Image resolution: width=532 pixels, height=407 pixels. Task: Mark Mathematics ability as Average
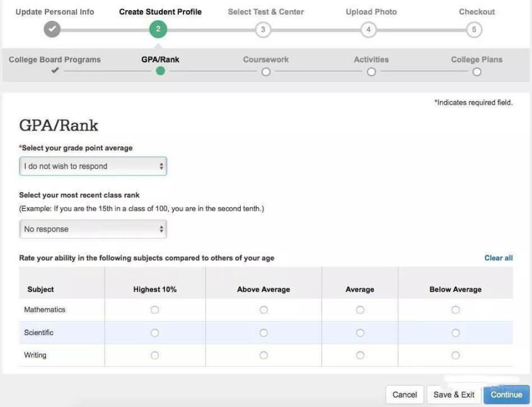click(360, 310)
